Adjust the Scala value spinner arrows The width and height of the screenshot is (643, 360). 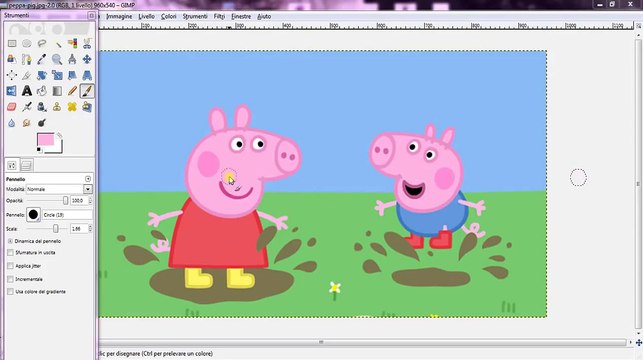coord(90,229)
